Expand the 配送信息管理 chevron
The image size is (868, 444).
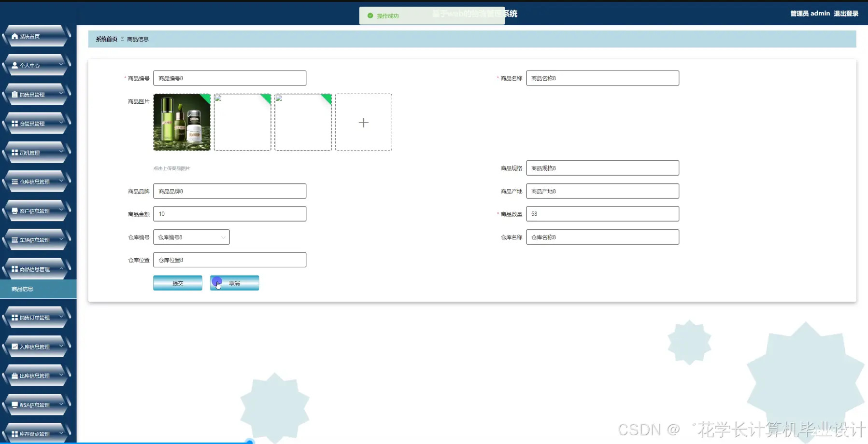[61, 404]
